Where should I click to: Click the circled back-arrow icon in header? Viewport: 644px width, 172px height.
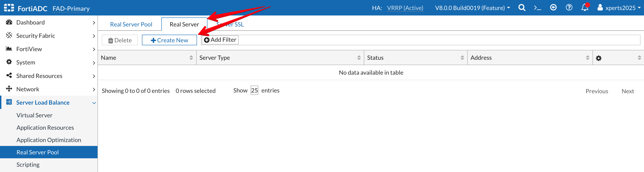tap(553, 8)
